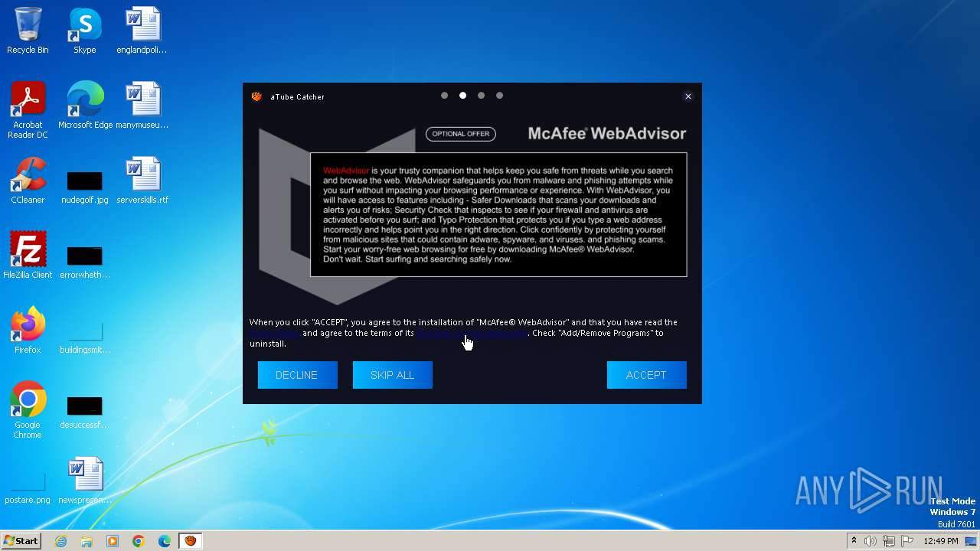Select the Google Chrome desktop shortcut
Viewport: 980px width, 551px height.
point(28,410)
